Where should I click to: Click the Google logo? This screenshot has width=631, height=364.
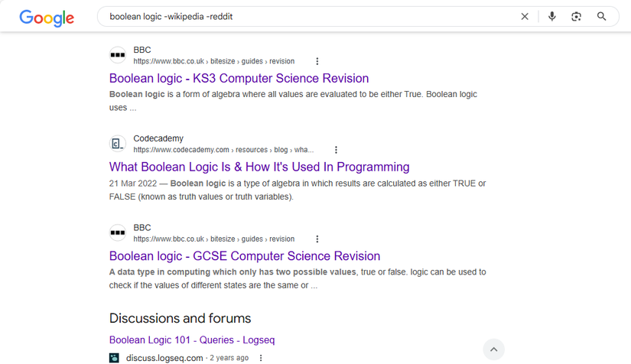pyautogui.click(x=47, y=18)
